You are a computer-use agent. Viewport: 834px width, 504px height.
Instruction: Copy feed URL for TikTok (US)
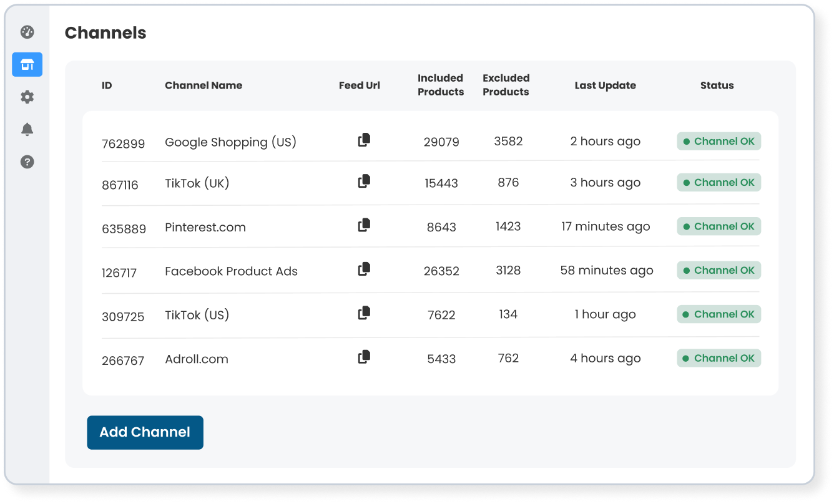coord(364,313)
